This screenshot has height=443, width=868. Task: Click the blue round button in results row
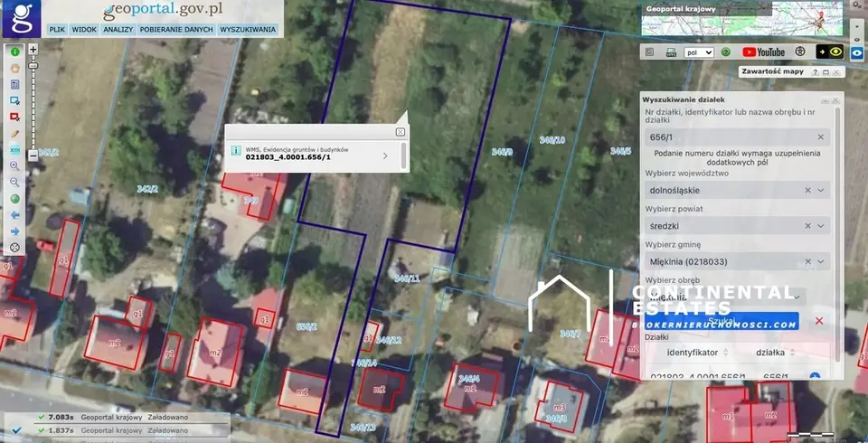(x=815, y=376)
